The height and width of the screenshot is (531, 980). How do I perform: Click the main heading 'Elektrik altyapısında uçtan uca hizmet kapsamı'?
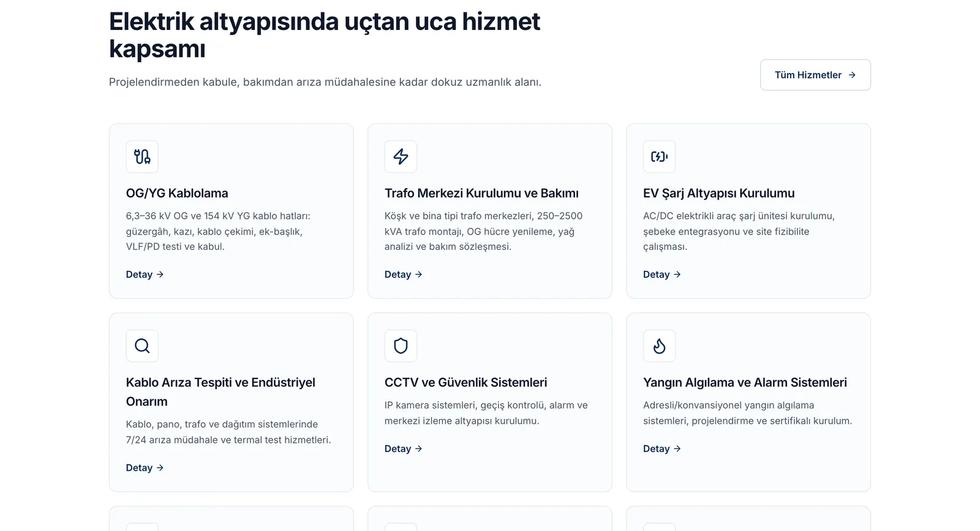325,35
